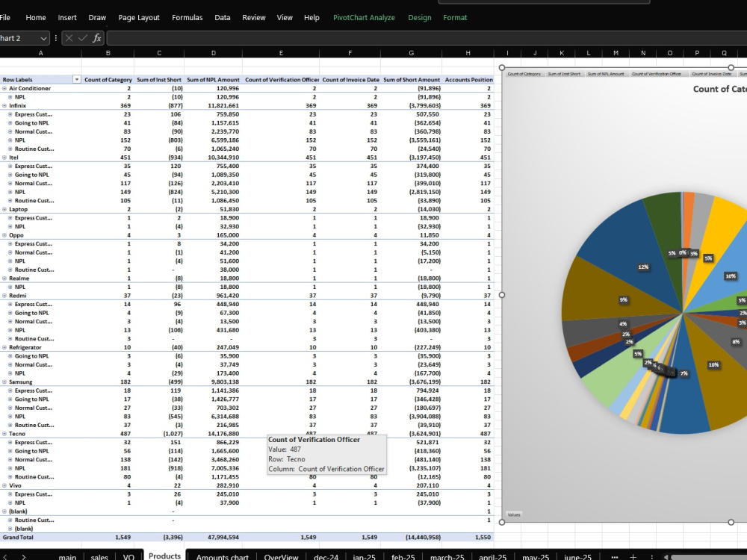Collapse the Vivo group
Screen dimensions: 747x560
tap(4, 485)
